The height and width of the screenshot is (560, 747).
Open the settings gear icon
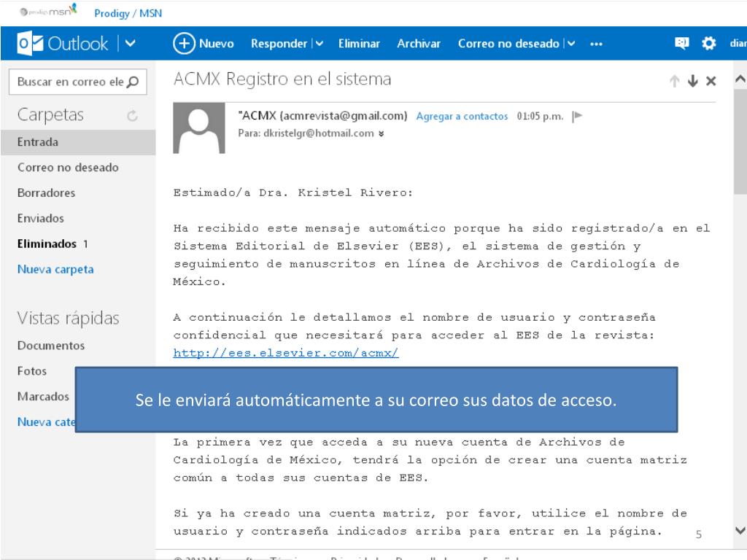point(708,43)
